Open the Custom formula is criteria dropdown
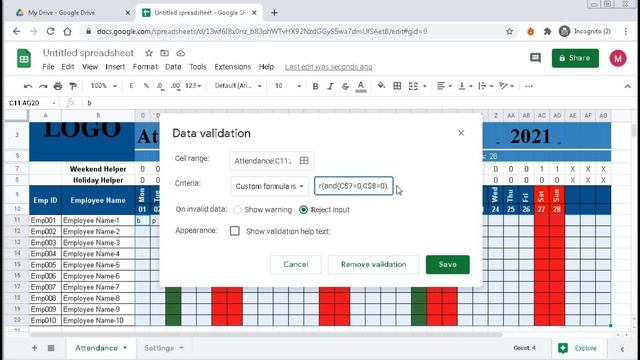Viewport: 640px width, 360px height. (269, 186)
